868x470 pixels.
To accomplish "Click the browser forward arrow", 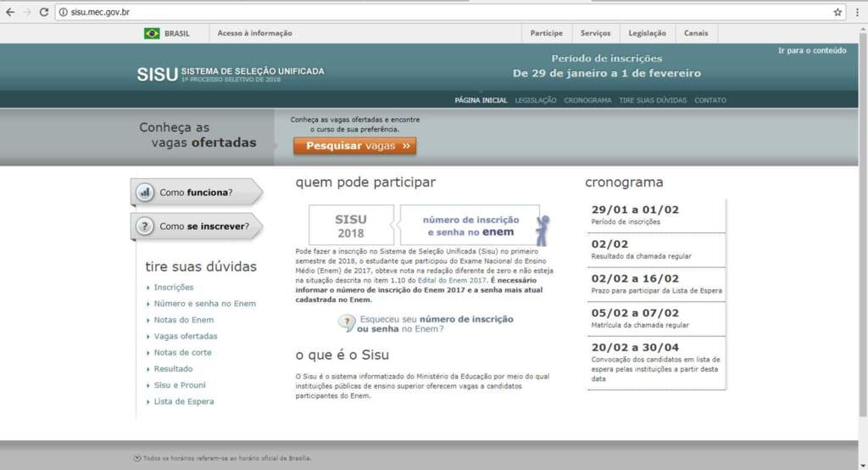I will 27,12.
